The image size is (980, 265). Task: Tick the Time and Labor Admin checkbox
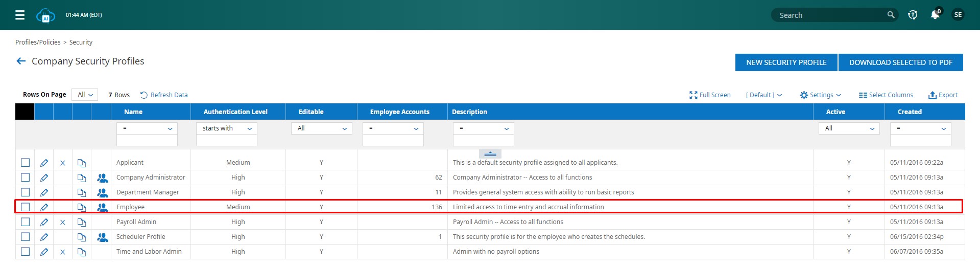pos(26,252)
